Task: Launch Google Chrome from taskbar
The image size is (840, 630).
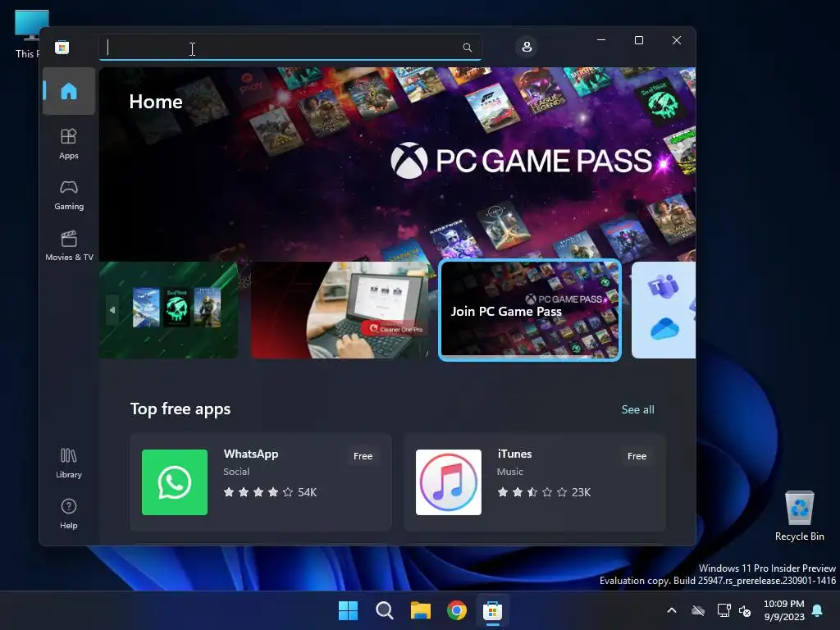Action: click(x=456, y=610)
